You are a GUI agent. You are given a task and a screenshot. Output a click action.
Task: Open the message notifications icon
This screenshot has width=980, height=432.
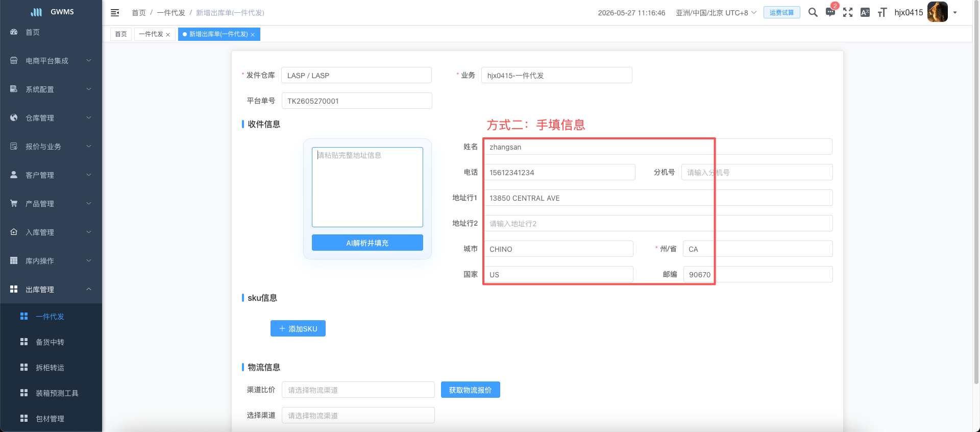tap(830, 12)
